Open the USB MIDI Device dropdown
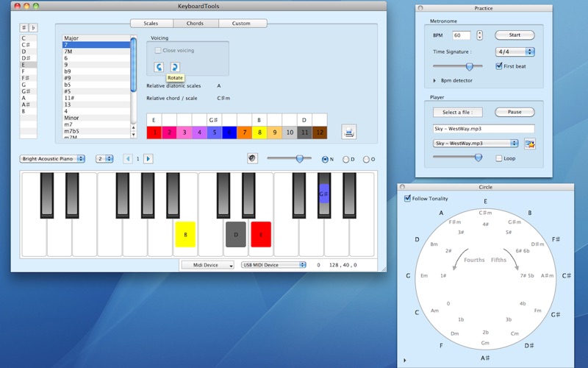This screenshot has width=588, height=368. click(273, 265)
